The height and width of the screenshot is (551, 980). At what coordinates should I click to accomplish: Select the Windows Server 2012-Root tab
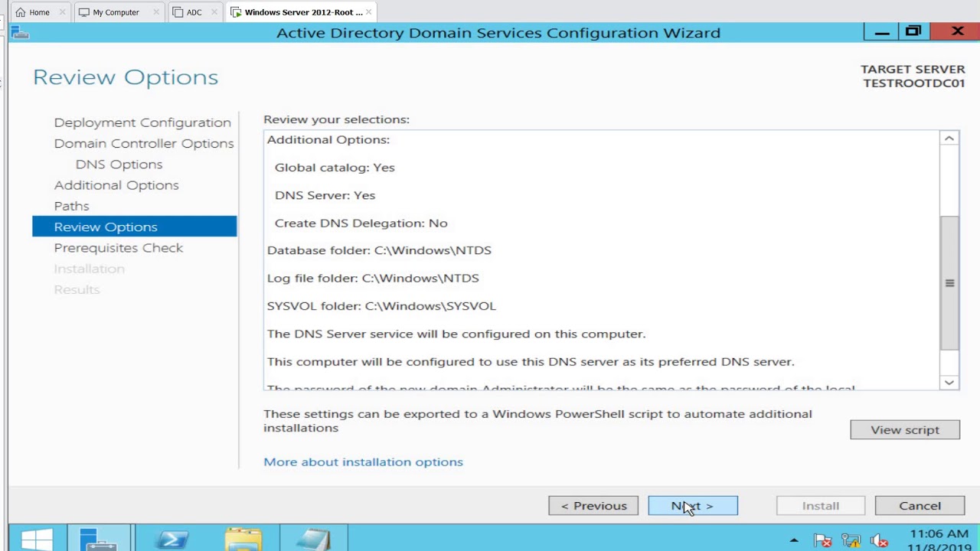coord(302,12)
